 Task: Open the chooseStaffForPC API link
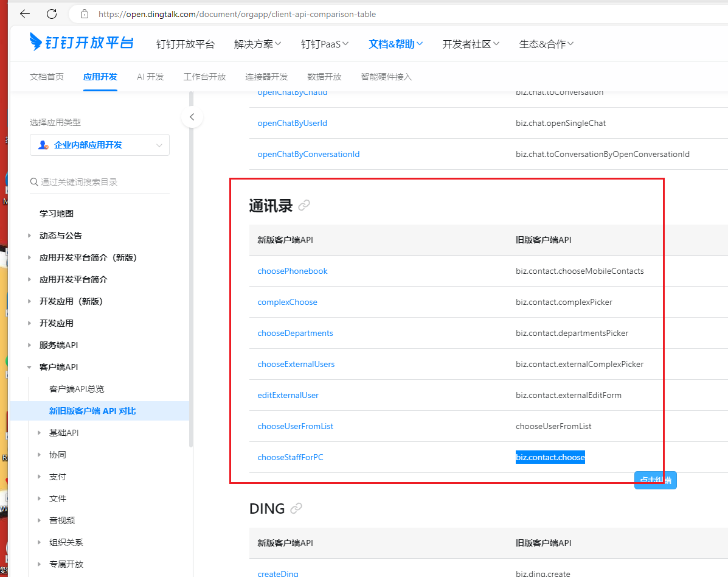pos(290,457)
